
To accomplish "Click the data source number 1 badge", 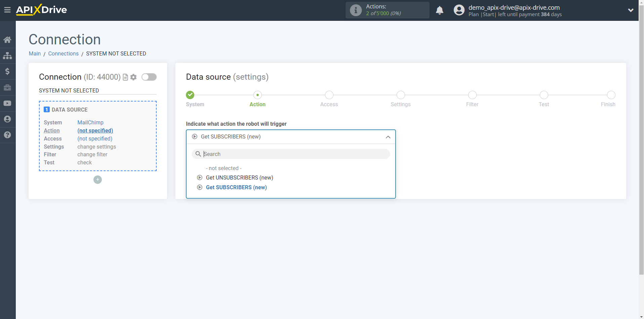I will [47, 110].
